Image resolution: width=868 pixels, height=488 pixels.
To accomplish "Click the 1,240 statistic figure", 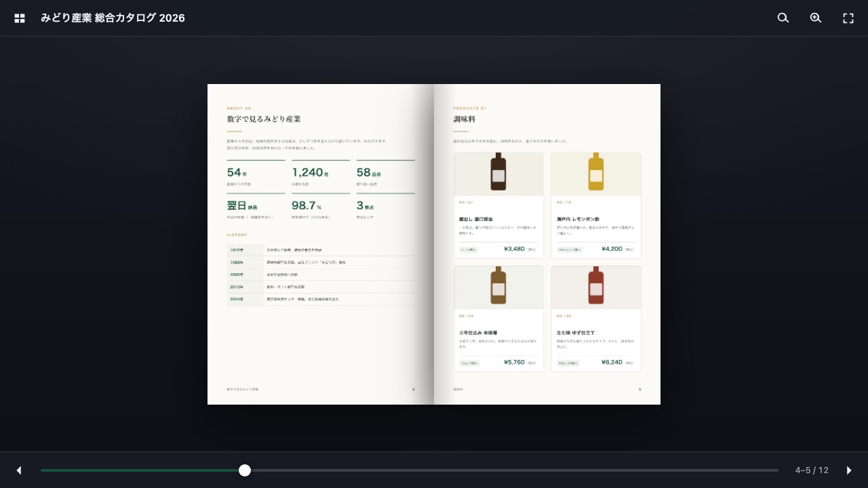I will click(311, 173).
